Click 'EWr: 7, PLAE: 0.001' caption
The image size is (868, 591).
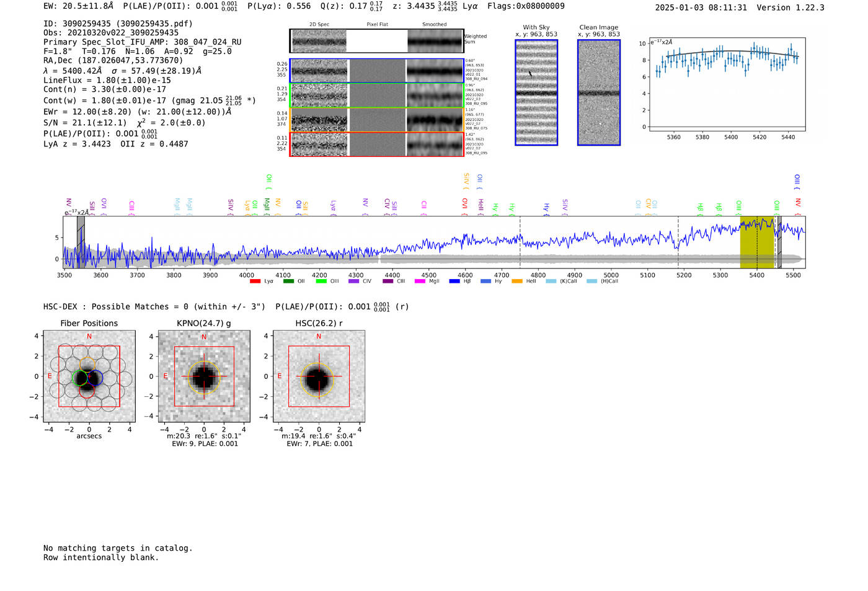[x=319, y=444]
